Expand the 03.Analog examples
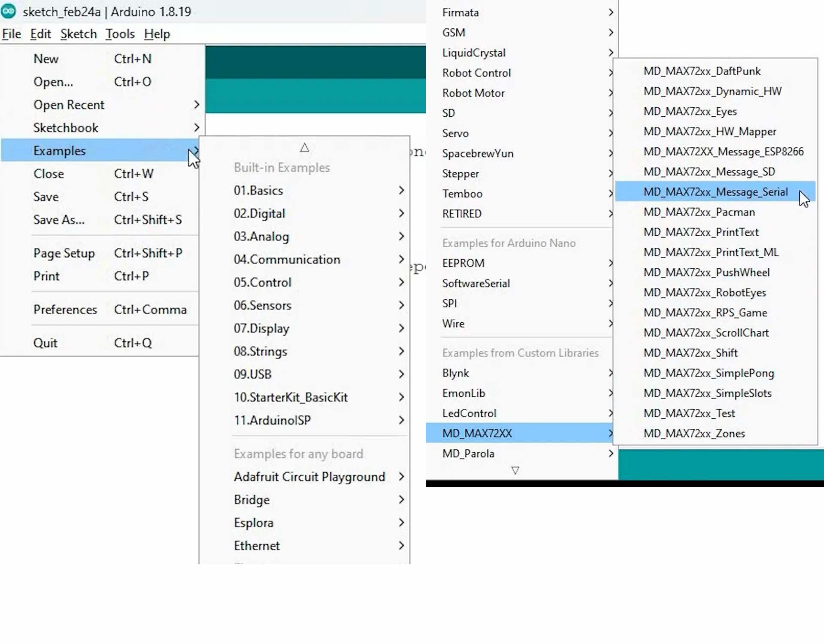 pos(305,237)
